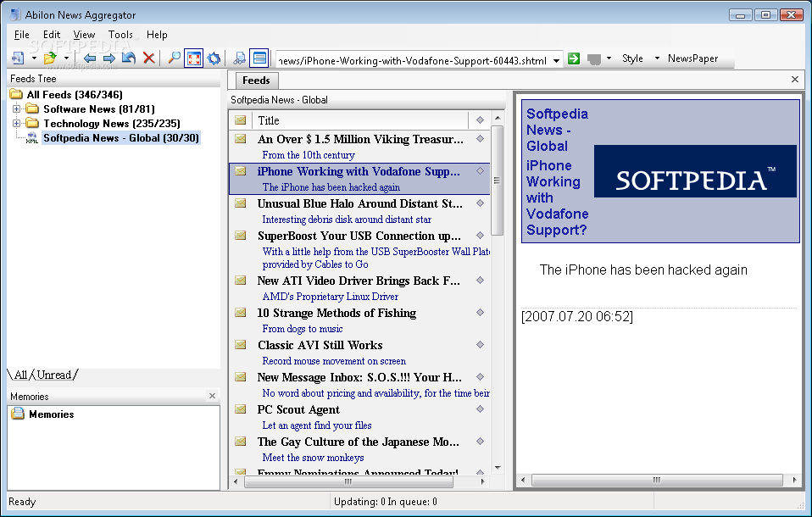Open the Viking Treasure article

(x=360, y=139)
